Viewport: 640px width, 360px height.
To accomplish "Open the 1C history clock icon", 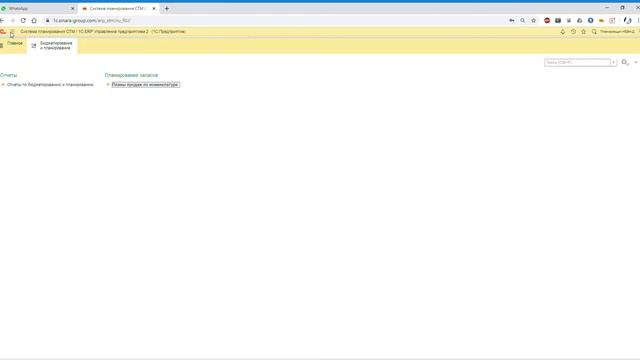I will [573, 31].
